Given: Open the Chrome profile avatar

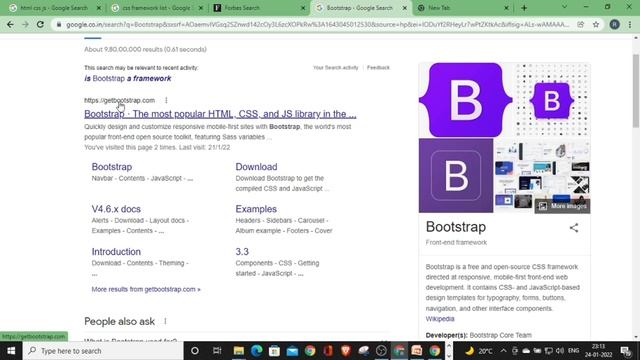Looking at the screenshot, I should click(x=614, y=24).
